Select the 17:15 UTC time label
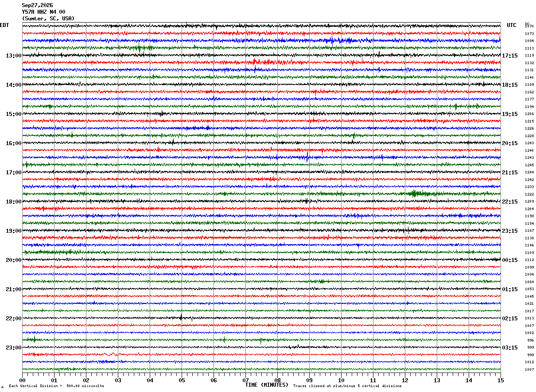The width and height of the screenshot is (536, 392). click(510, 56)
